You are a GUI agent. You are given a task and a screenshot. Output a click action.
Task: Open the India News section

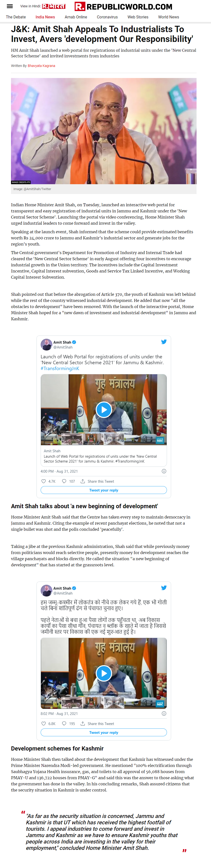[45, 17]
